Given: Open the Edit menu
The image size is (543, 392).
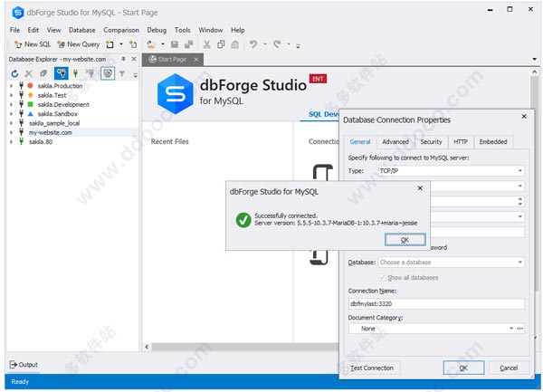Looking at the screenshot, I should (33, 30).
